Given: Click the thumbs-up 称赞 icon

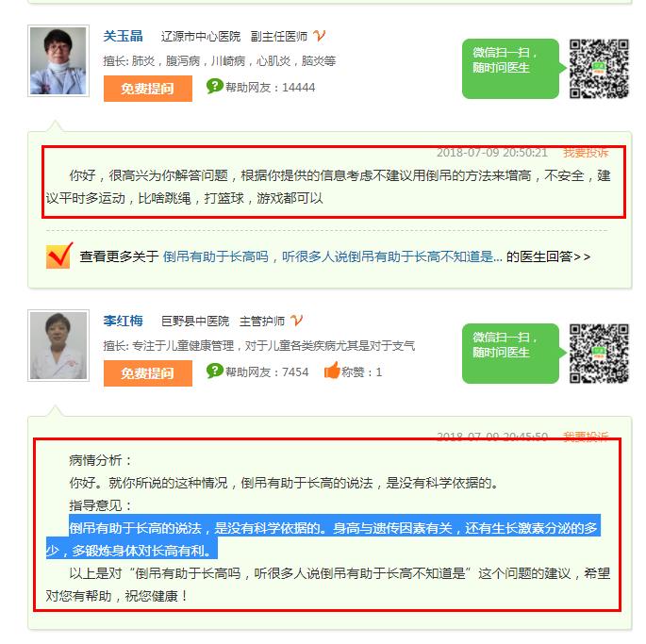Looking at the screenshot, I should pyautogui.click(x=332, y=370).
